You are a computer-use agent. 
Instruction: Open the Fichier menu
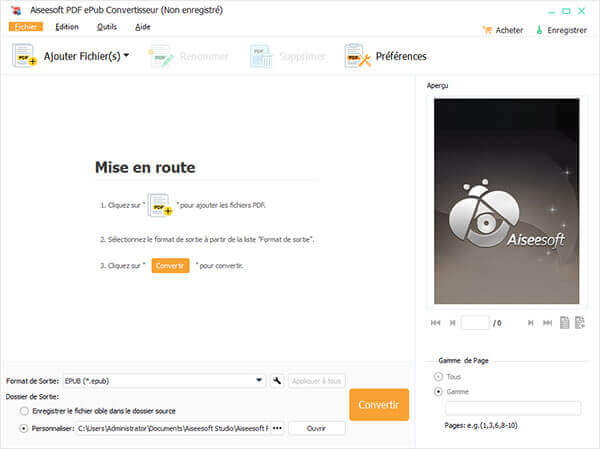pyautogui.click(x=25, y=27)
